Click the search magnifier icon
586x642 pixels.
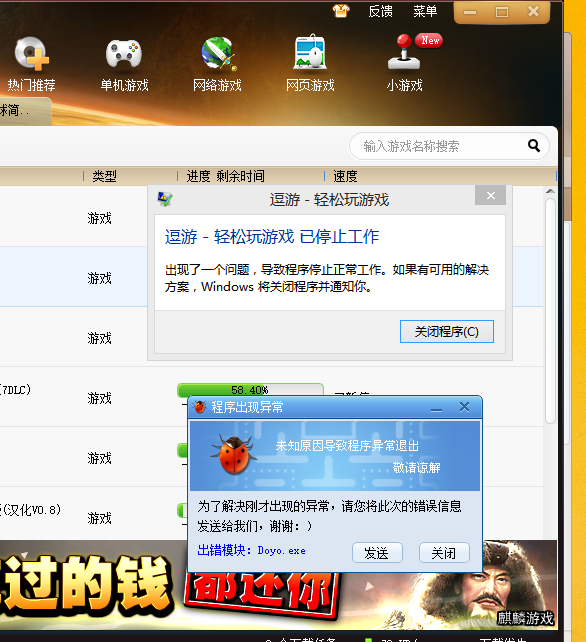tap(534, 145)
